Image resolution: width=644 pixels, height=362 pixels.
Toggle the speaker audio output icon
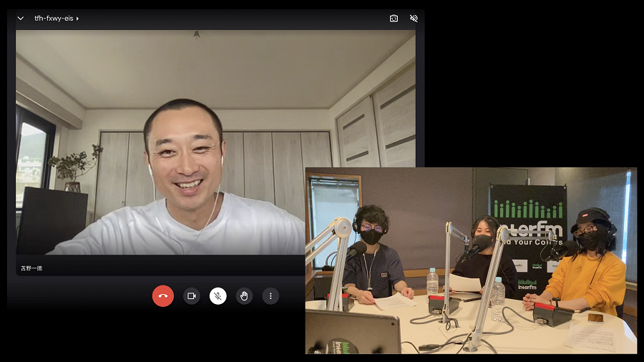414,19
